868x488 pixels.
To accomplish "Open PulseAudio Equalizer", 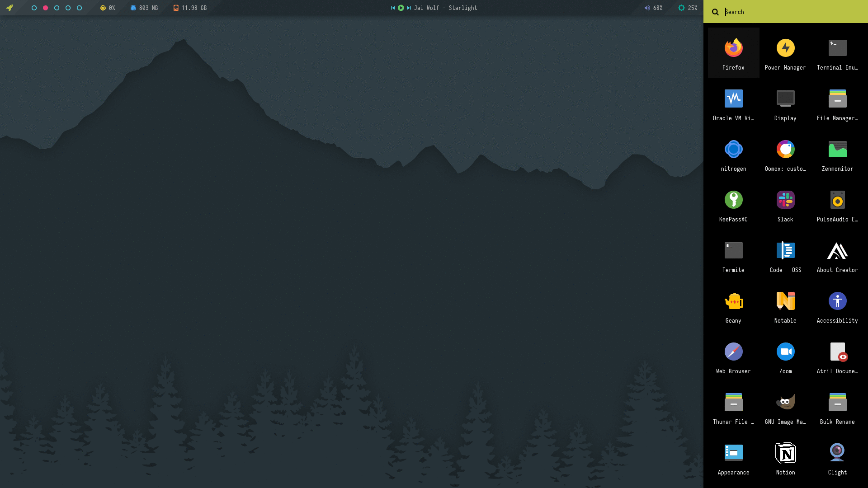I will click(837, 205).
